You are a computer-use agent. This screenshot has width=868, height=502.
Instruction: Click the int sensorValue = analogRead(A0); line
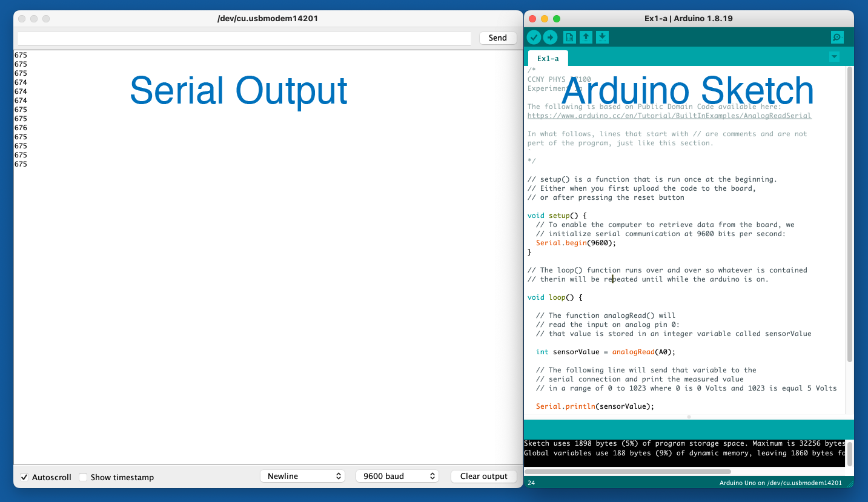605,352
